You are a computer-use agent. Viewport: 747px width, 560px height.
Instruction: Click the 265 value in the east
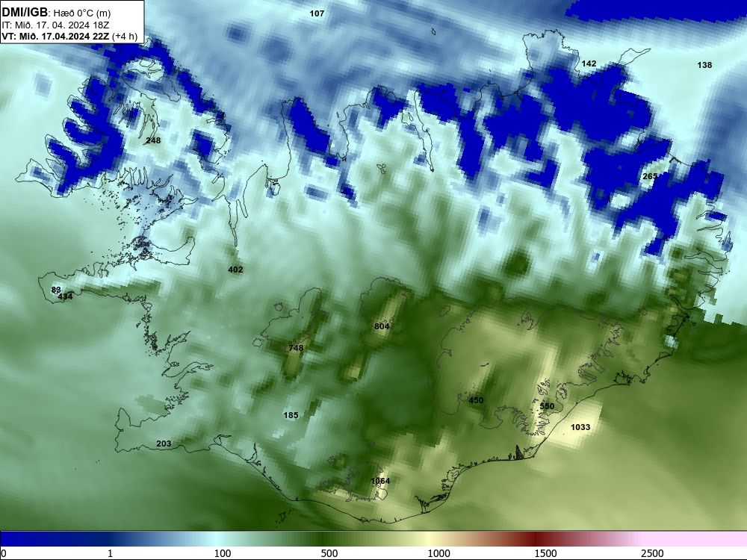(x=651, y=176)
